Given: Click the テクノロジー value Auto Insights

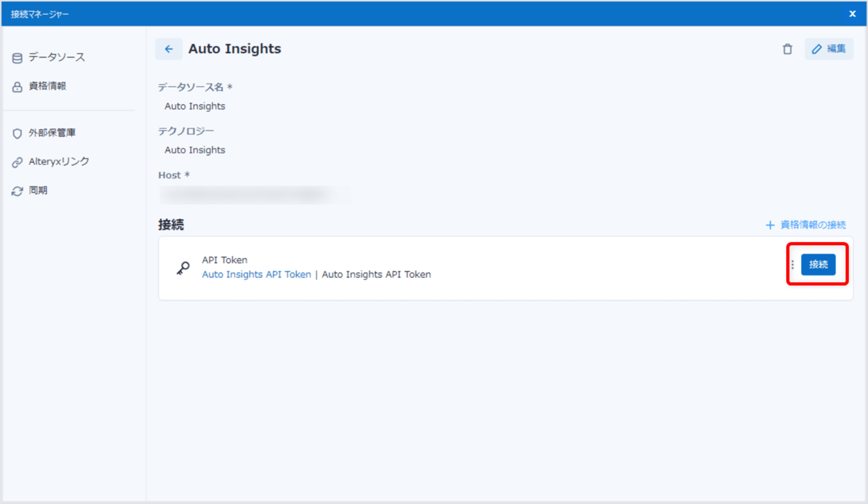Looking at the screenshot, I should tap(195, 150).
